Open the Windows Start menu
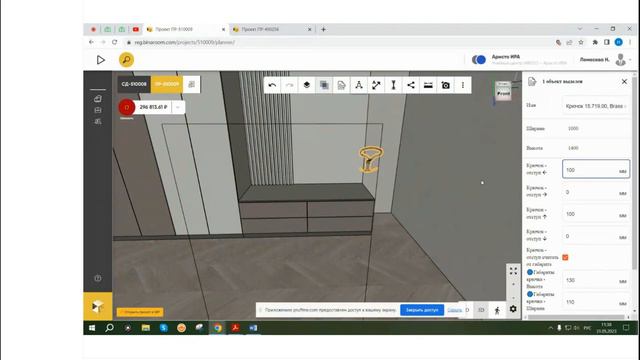Viewport: 640px width, 360px height. point(92,328)
